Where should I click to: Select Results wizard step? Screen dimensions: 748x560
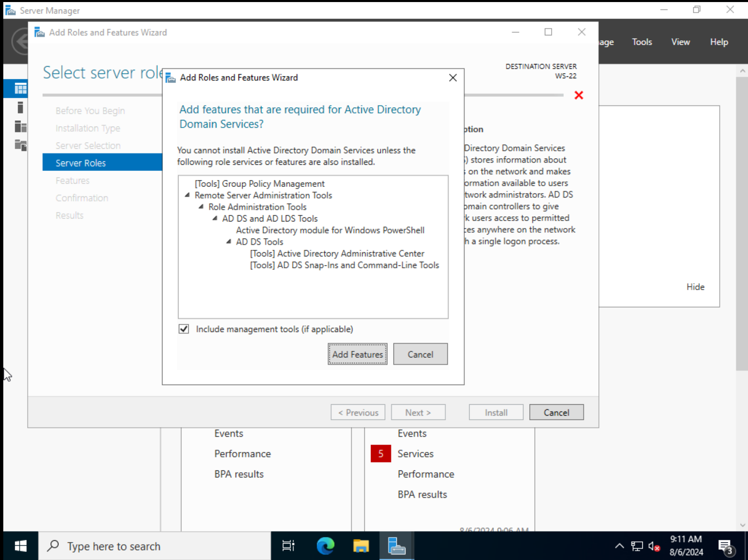[x=69, y=215]
